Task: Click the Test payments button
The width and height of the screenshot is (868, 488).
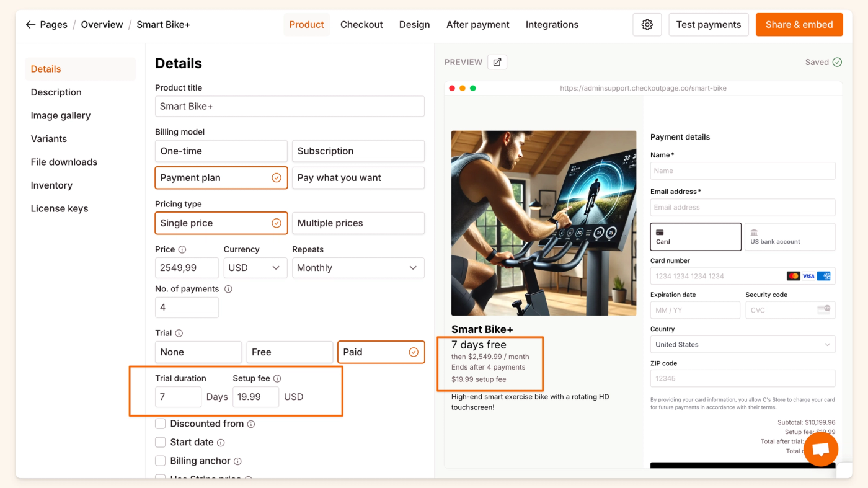Action: pos(709,25)
